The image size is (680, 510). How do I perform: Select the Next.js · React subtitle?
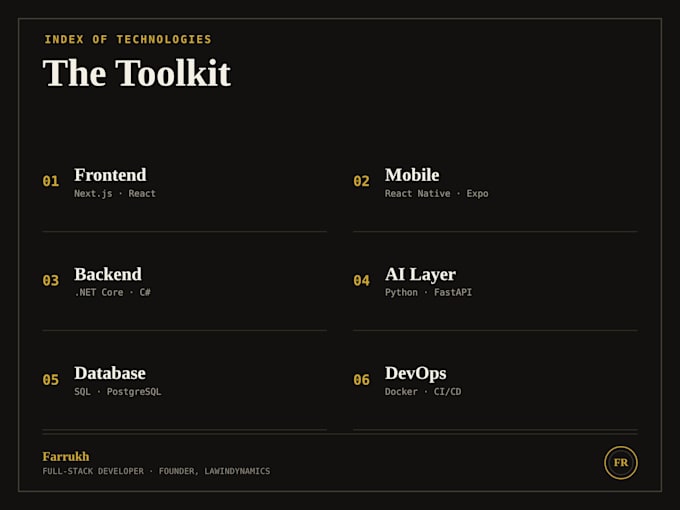pos(114,193)
